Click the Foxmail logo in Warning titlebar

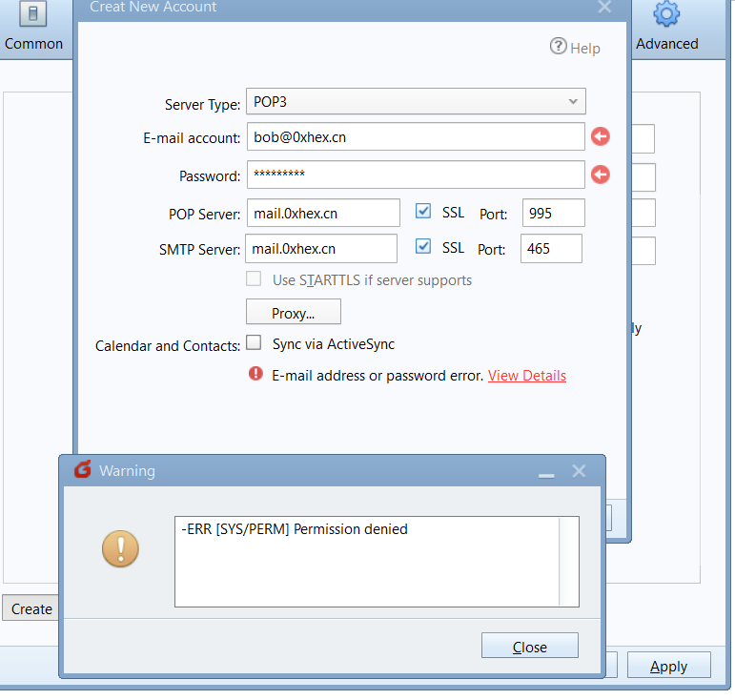point(83,470)
